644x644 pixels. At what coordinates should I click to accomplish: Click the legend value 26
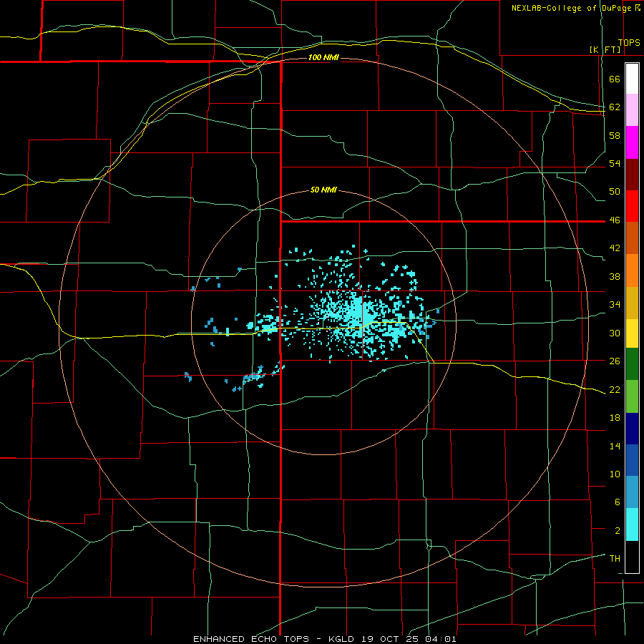click(x=615, y=361)
